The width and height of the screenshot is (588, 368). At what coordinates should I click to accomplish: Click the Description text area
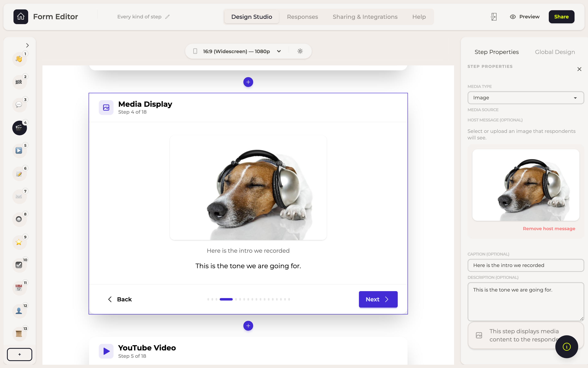(x=526, y=302)
